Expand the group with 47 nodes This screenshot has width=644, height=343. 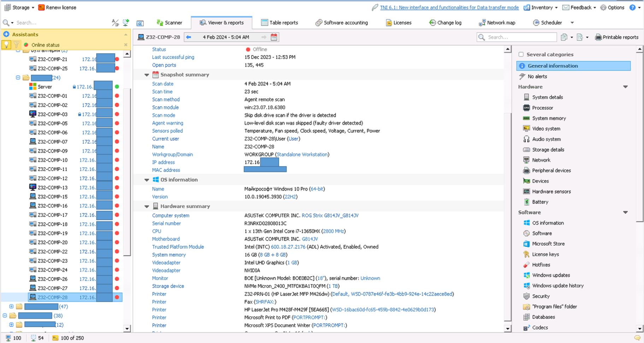pos(11,307)
